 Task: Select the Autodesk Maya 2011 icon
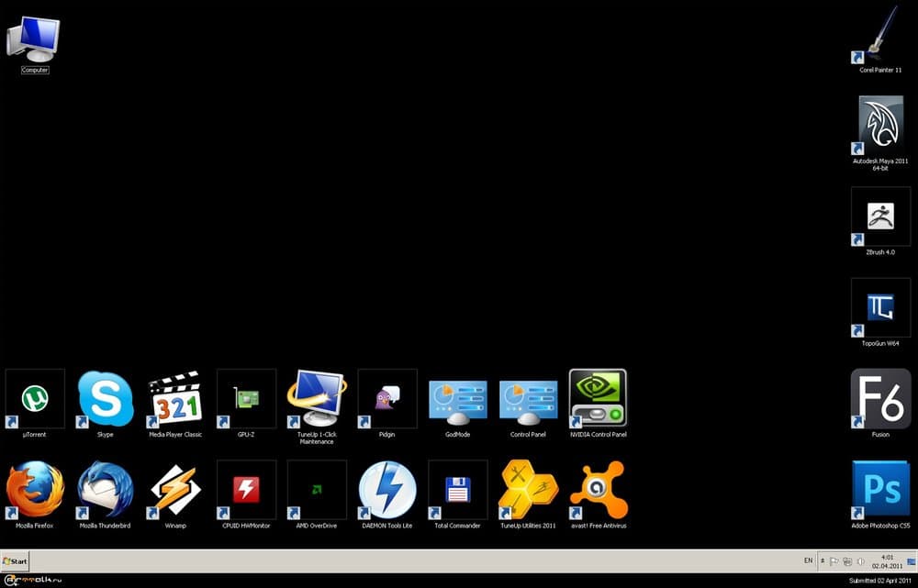click(x=880, y=126)
